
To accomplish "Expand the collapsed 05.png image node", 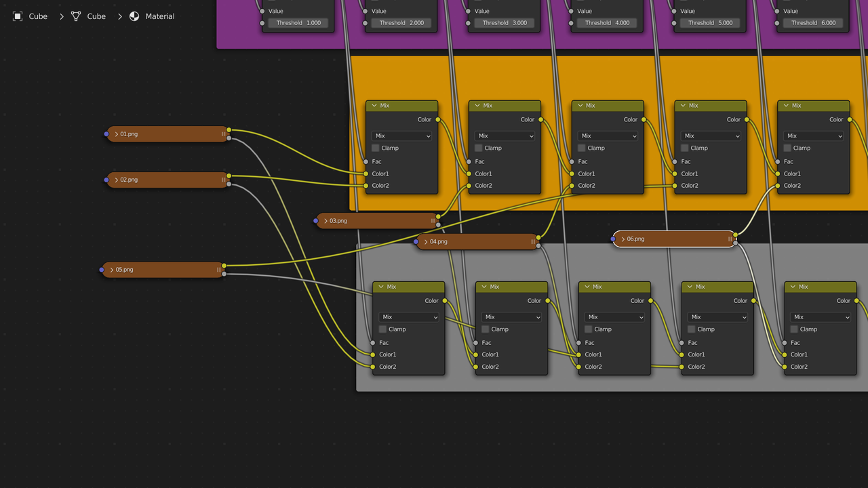I will pos(112,270).
